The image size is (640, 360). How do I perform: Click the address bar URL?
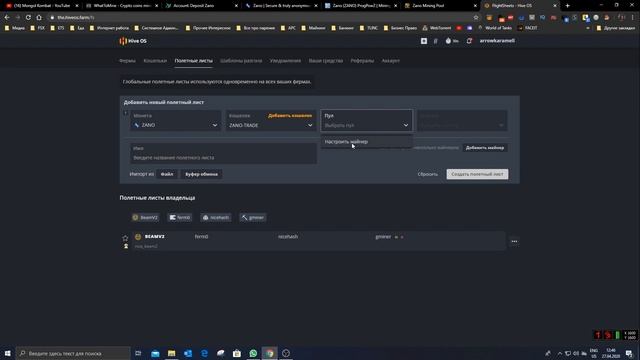pyautogui.click(x=76, y=18)
